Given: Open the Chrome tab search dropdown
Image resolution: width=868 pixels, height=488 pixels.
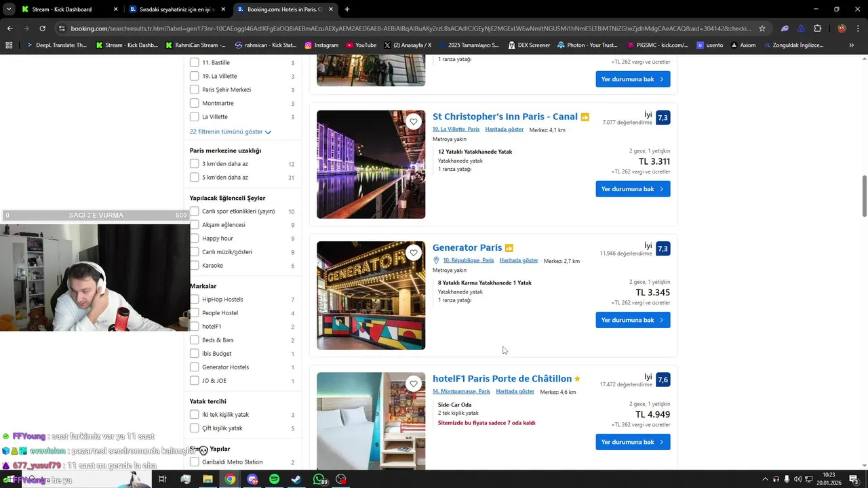Looking at the screenshot, I should tap(9, 9).
